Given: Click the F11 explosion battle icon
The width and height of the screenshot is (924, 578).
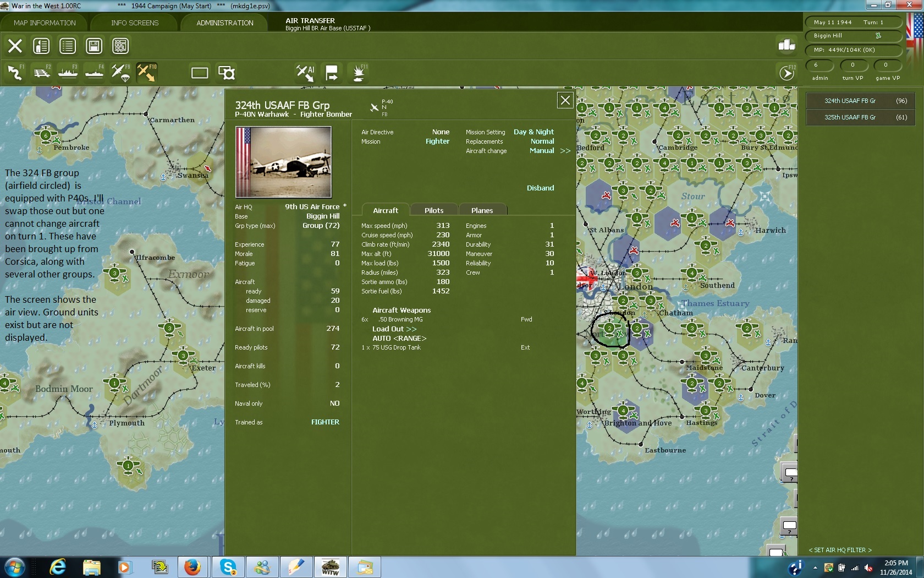Looking at the screenshot, I should tap(359, 73).
